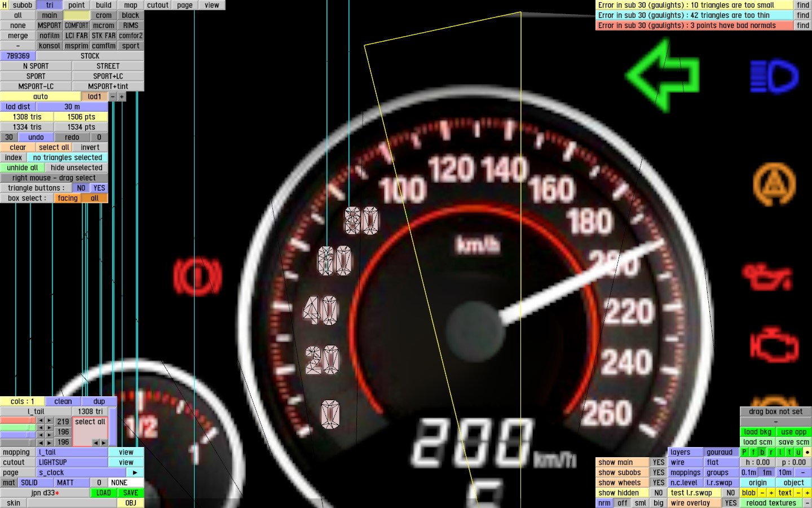812x508 pixels.
Task: Adjust the blue colour slider
Action: point(18,436)
